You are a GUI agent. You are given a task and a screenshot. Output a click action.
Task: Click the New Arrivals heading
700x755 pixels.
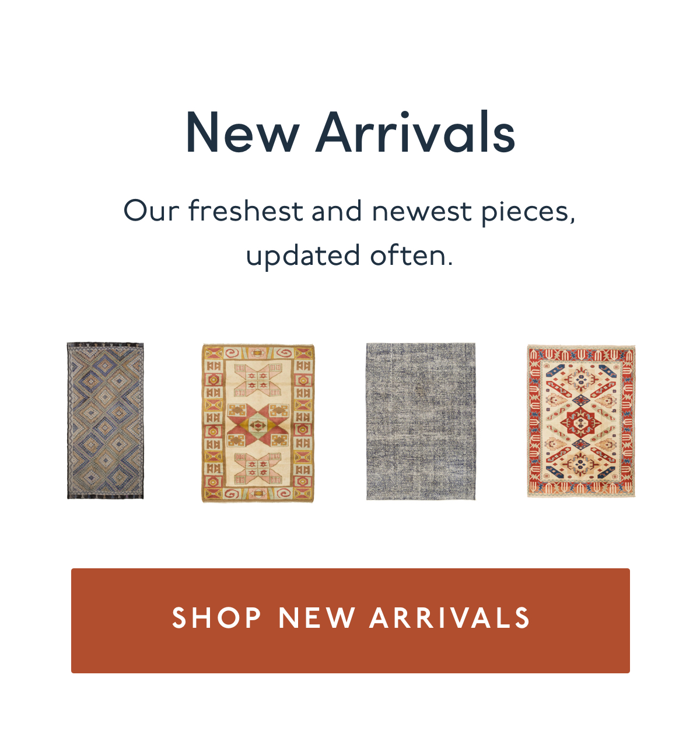(x=350, y=132)
